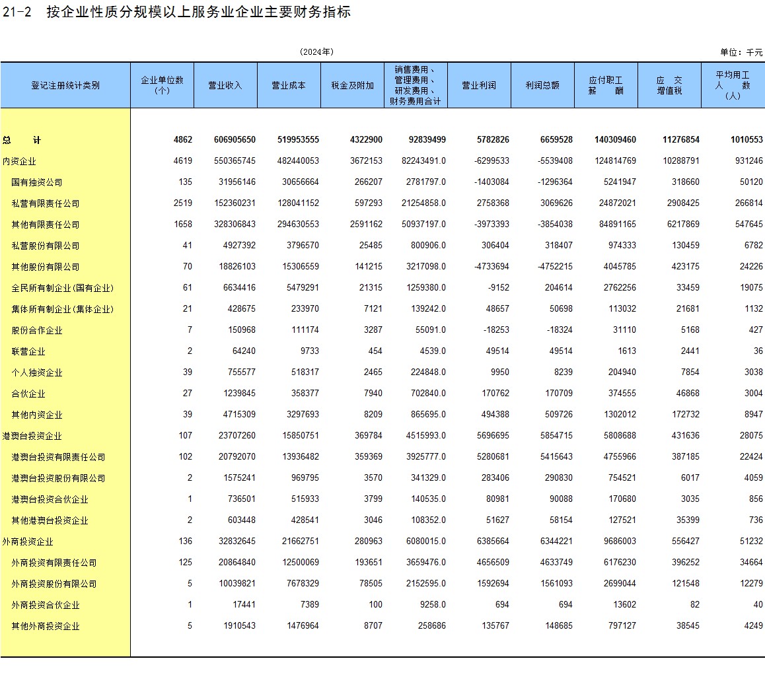Select the 外商投资企业 category row label
765x700 pixels.
point(28,542)
